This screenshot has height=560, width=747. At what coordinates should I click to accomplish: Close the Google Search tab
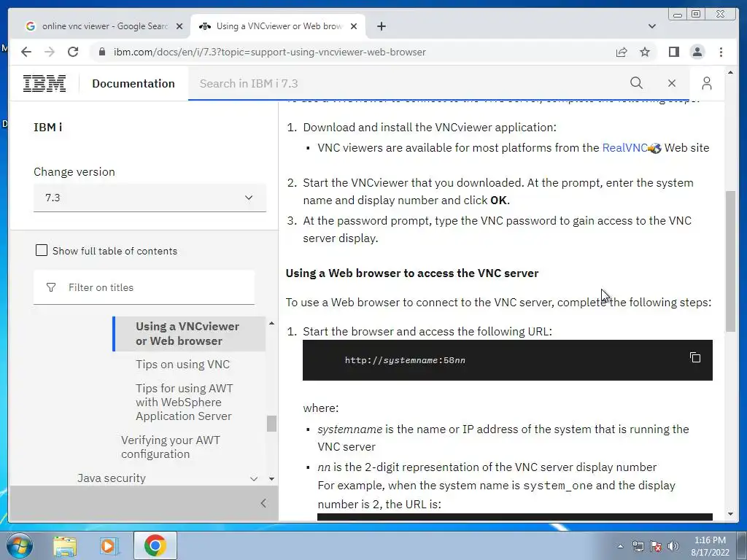[x=179, y=27]
